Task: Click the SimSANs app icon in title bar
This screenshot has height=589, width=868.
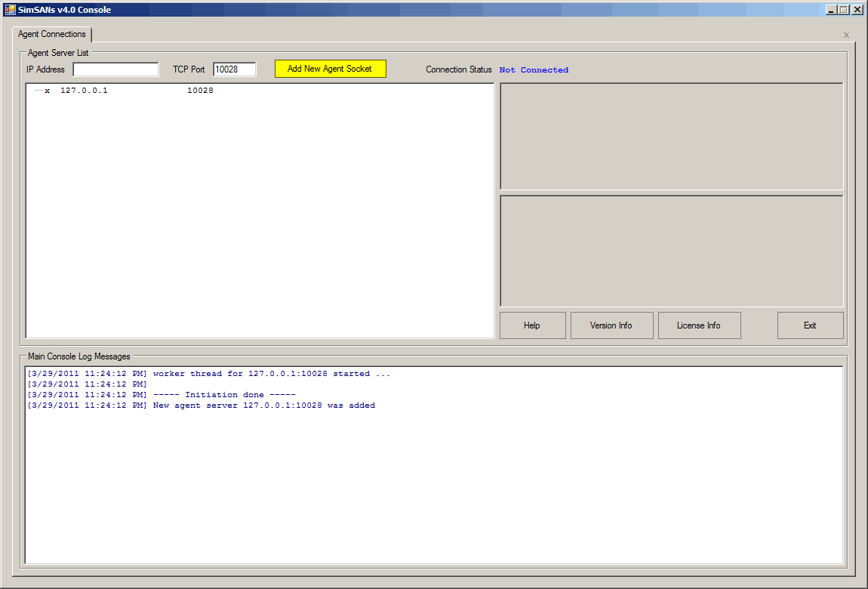Action: coord(10,10)
